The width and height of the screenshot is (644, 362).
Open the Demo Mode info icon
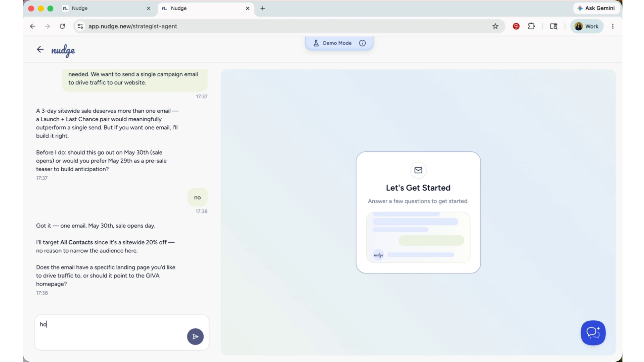(362, 43)
